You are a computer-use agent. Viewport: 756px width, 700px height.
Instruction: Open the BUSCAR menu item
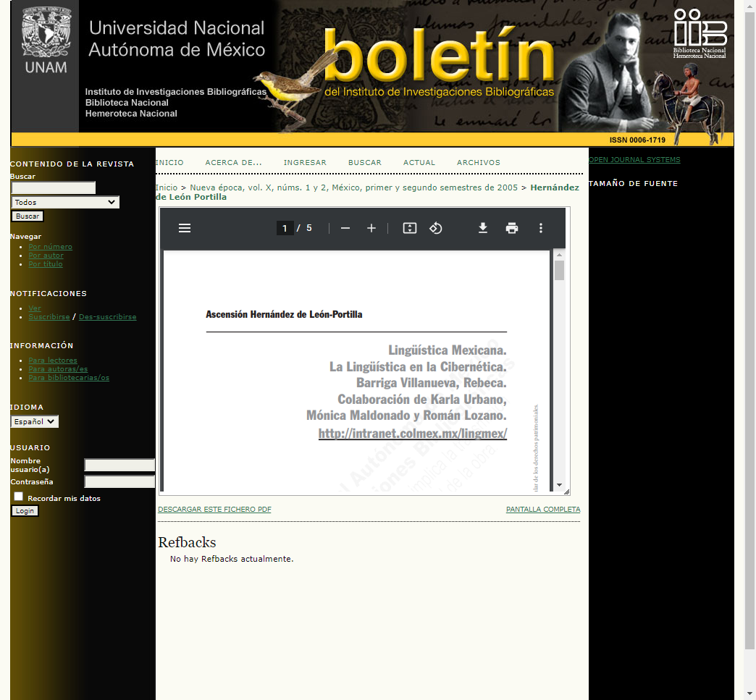point(365,162)
